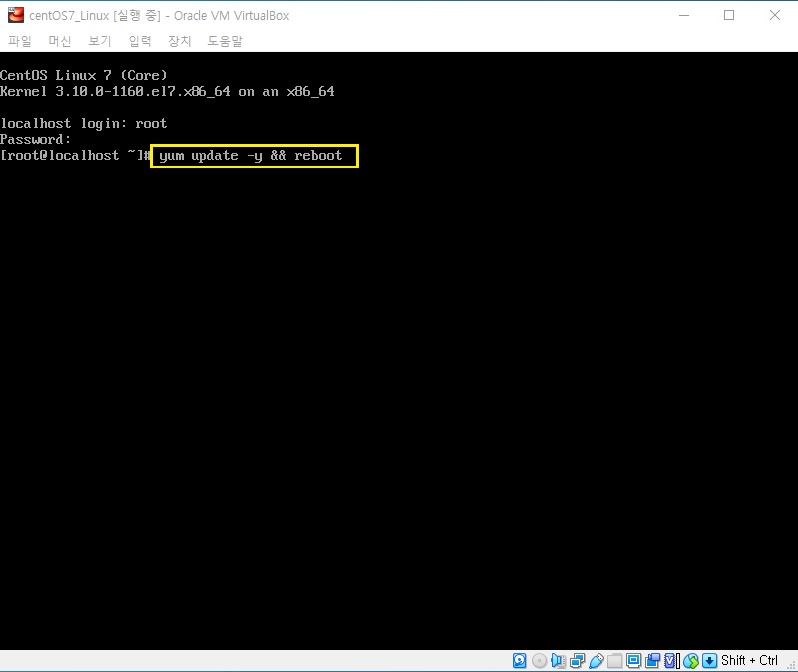Screen dimensions: 798x672
Task: Open the 도움말 (Help) menu
Action: (x=225, y=41)
